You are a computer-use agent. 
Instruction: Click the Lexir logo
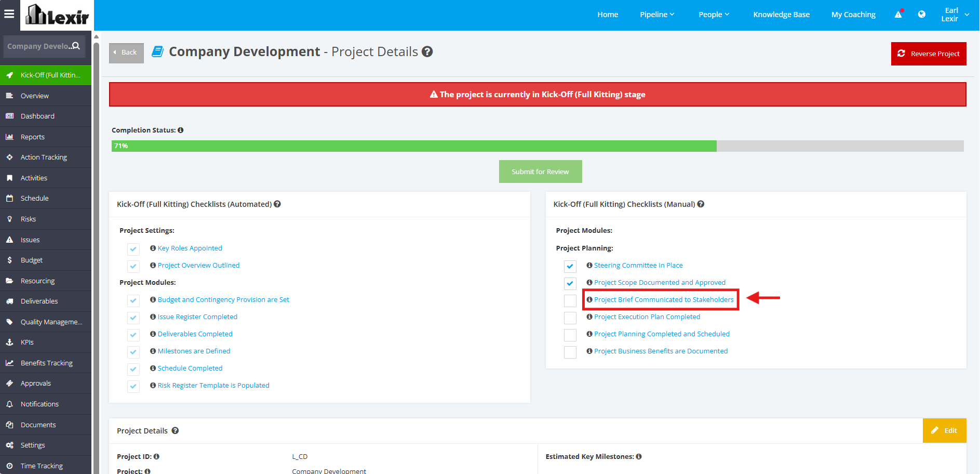pos(57,15)
